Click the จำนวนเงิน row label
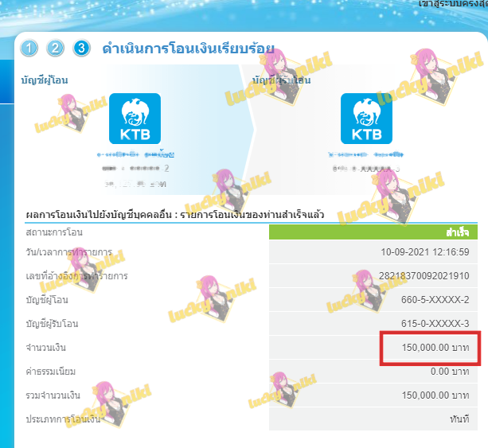 [45, 348]
